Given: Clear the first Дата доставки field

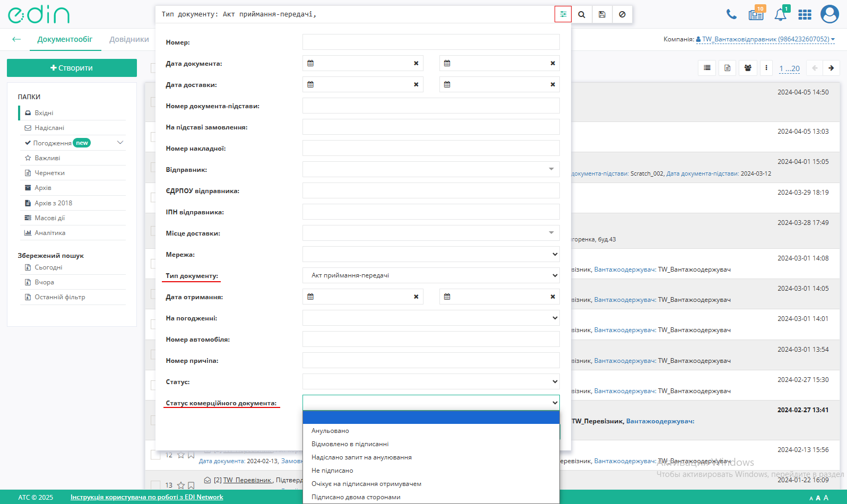Looking at the screenshot, I should coord(416,84).
